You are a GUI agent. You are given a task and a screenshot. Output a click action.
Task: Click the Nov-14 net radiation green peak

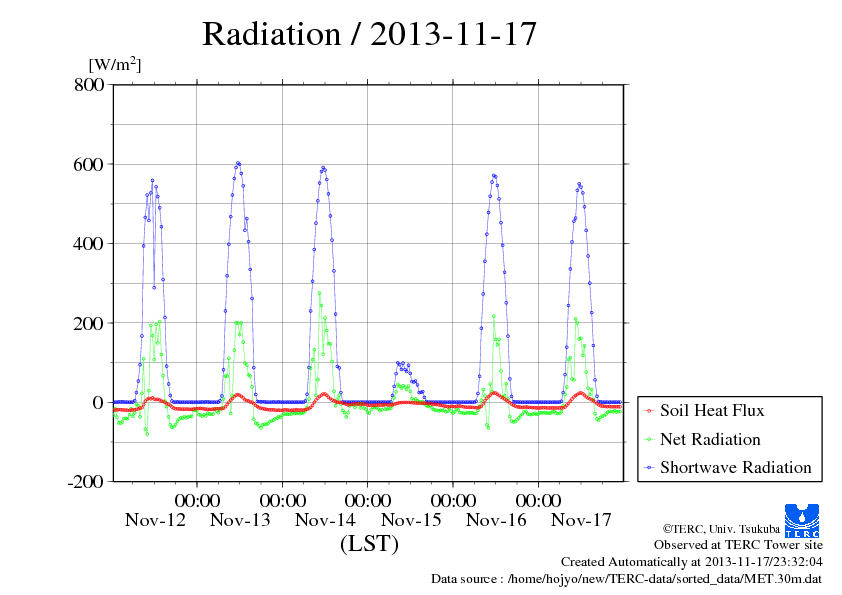coord(320,293)
